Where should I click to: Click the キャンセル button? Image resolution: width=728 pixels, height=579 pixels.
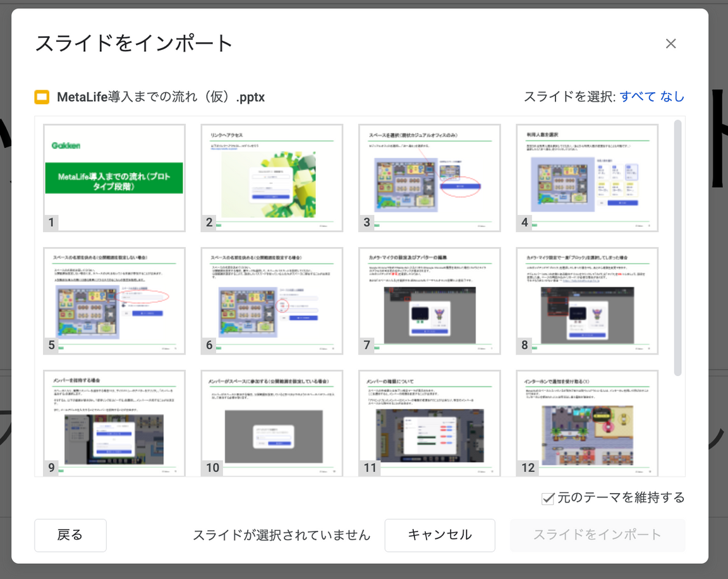click(440, 535)
